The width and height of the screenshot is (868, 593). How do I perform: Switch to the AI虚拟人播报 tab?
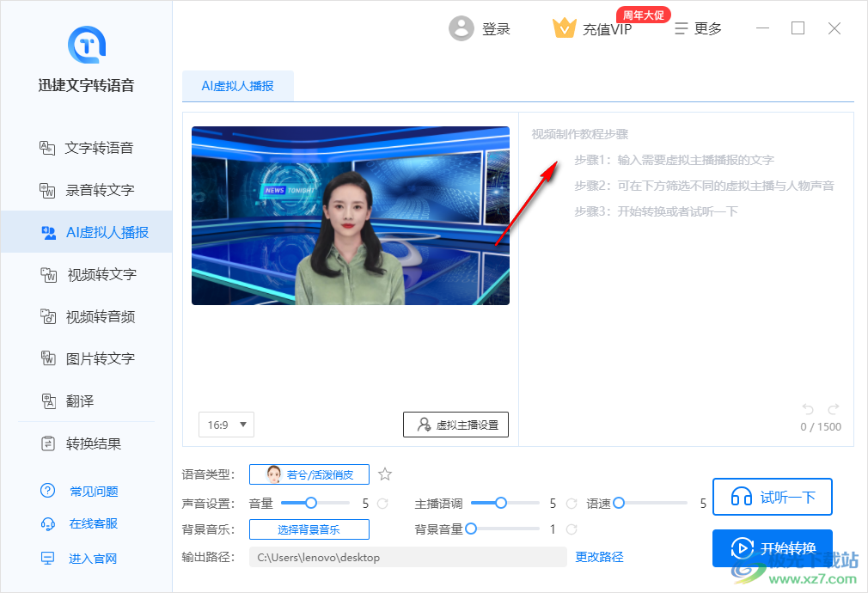click(238, 86)
